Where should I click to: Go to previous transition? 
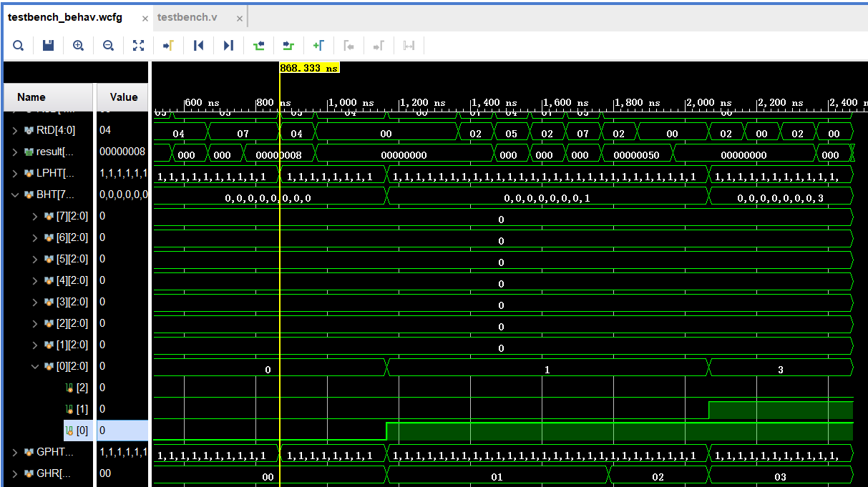pos(258,46)
